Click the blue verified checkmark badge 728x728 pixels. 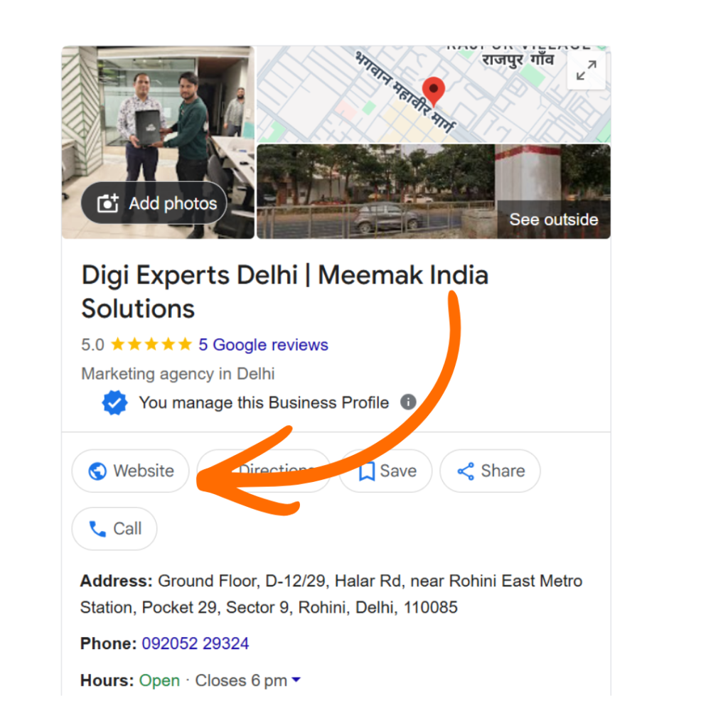114,402
